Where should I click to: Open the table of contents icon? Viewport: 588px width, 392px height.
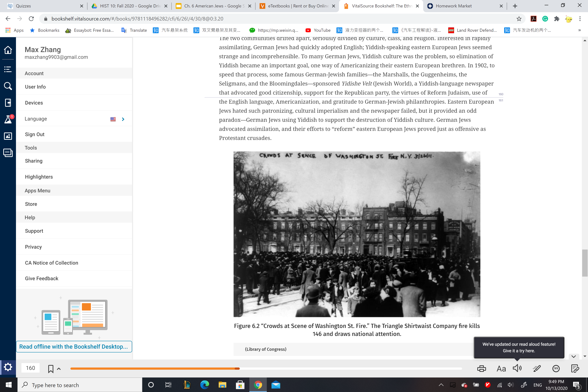[x=8, y=69]
